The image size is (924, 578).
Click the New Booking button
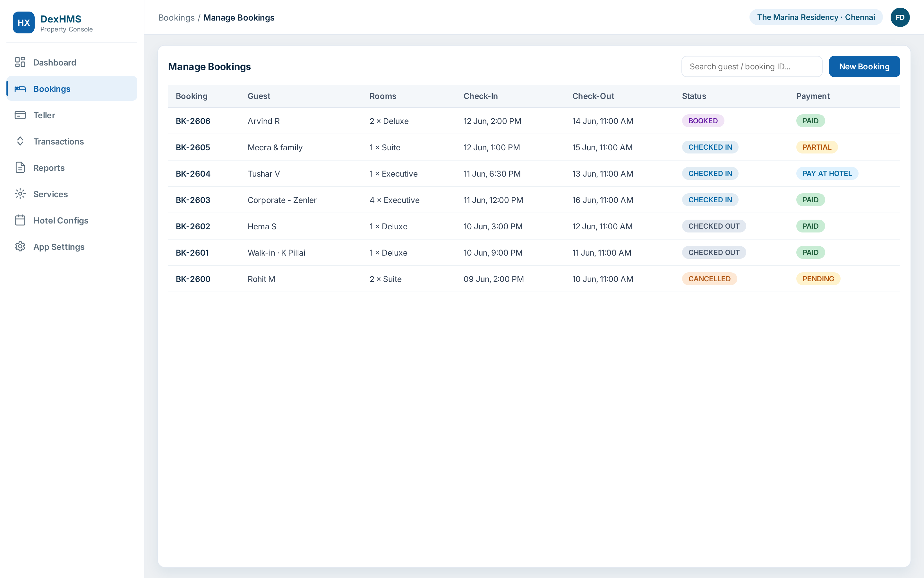[864, 66]
